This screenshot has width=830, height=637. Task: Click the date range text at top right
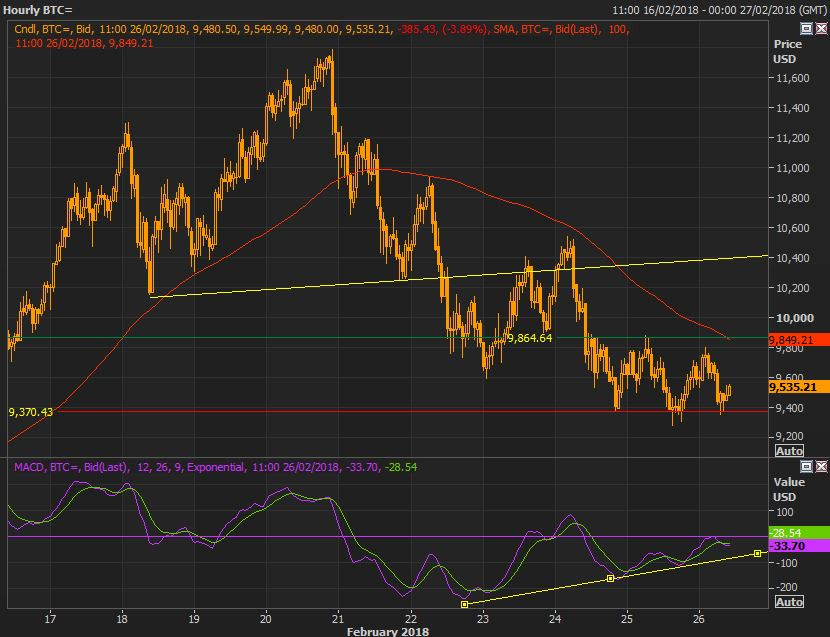coord(719,10)
